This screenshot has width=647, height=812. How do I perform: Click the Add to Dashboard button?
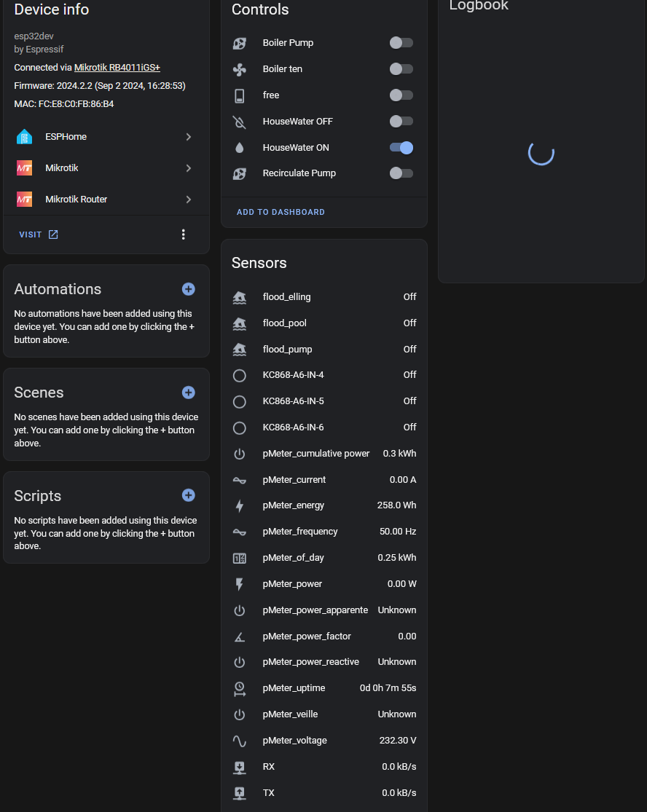tap(281, 212)
